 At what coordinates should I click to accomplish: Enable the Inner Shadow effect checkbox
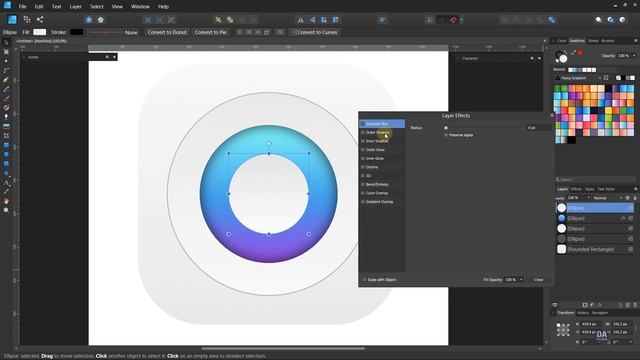click(x=362, y=141)
